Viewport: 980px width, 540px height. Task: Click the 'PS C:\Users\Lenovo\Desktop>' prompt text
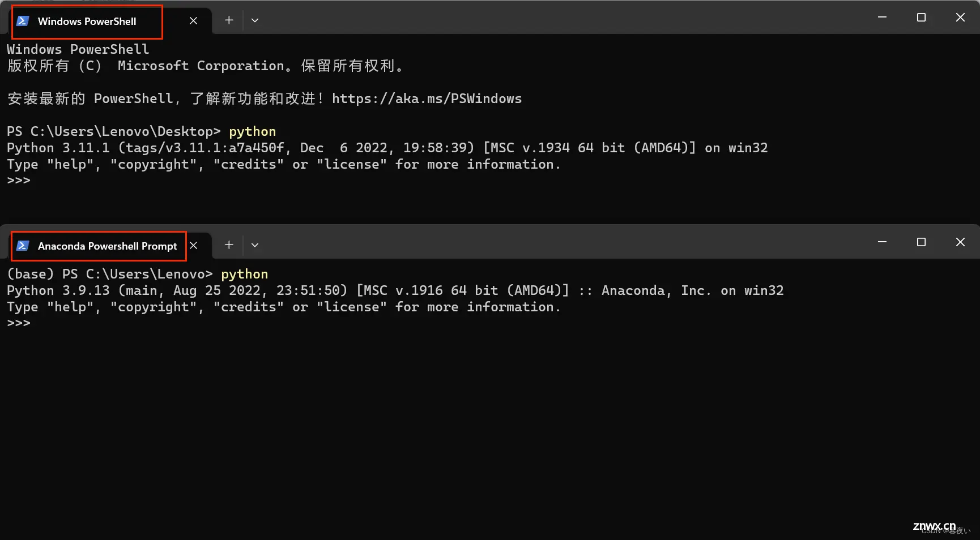[113, 131]
